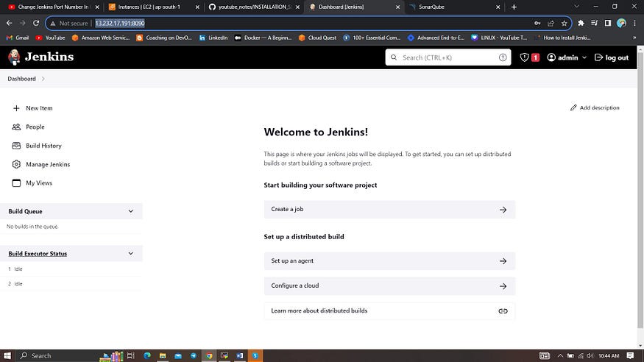The height and width of the screenshot is (362, 644).
Task: Go back using the browser back arrow
Action: 10,24
